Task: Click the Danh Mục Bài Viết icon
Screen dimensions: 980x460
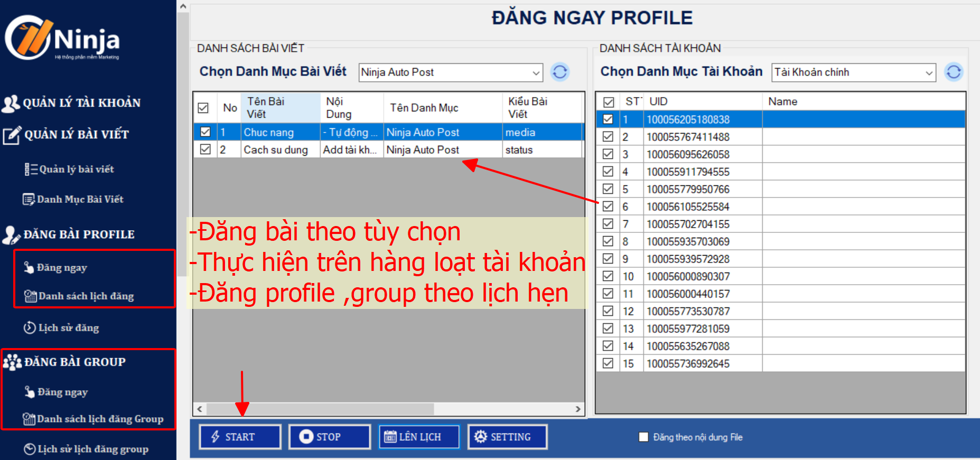Action: [x=29, y=200]
